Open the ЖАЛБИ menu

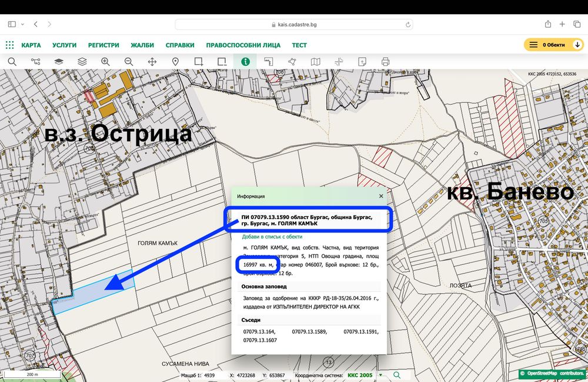click(x=142, y=45)
